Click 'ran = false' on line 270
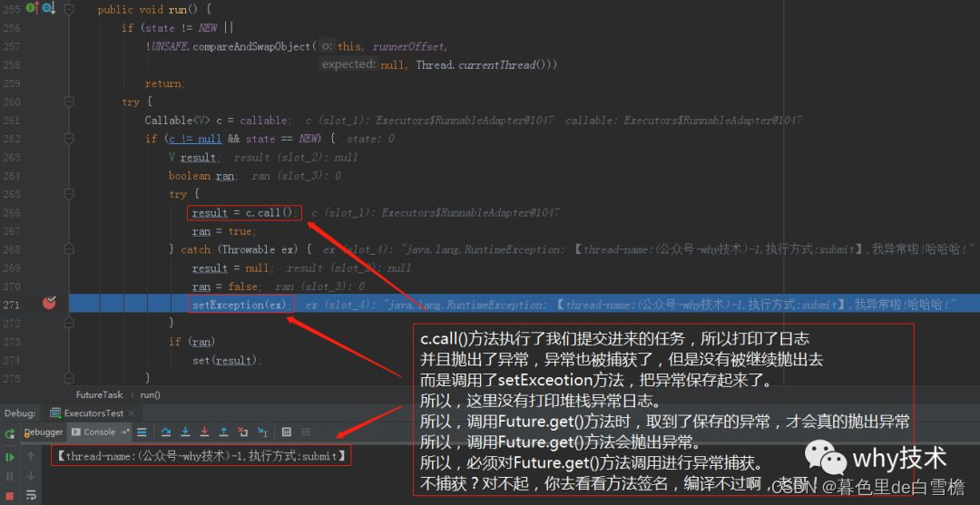The height and width of the screenshot is (505, 980). point(225,286)
